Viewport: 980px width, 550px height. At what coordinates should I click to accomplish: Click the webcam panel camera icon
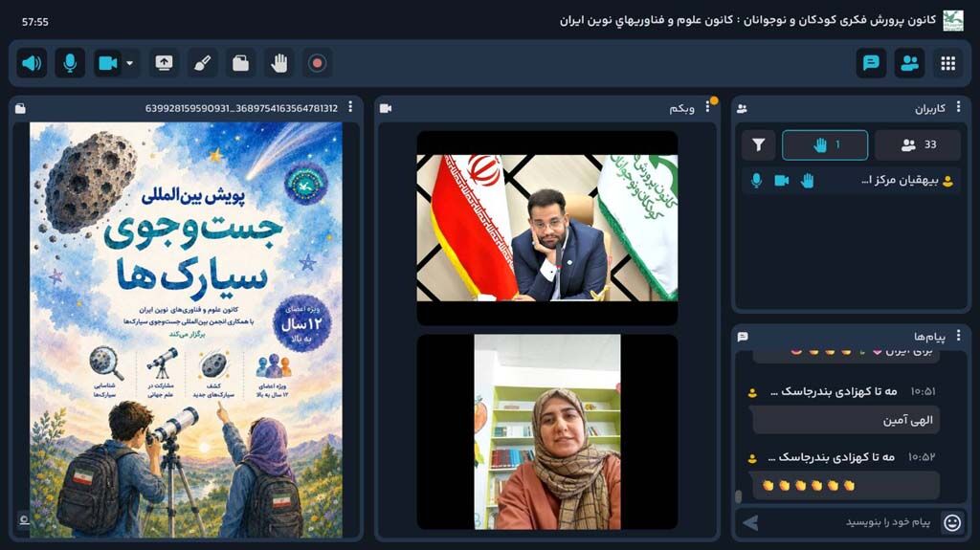[386, 108]
